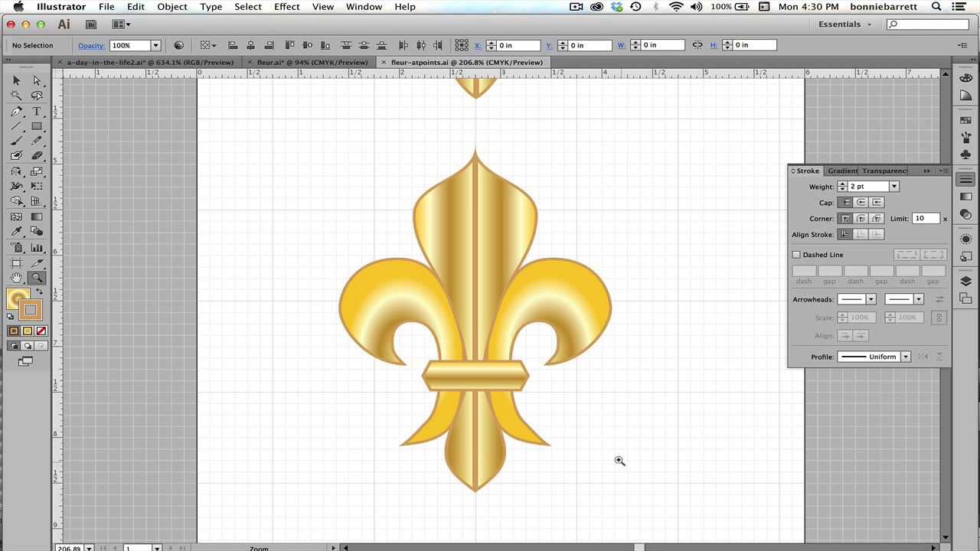Grab the Hand tool
The height and width of the screenshot is (551, 980).
(16, 278)
